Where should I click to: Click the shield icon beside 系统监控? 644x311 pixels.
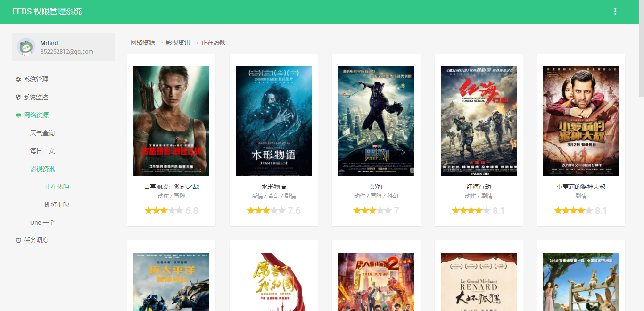tap(18, 97)
